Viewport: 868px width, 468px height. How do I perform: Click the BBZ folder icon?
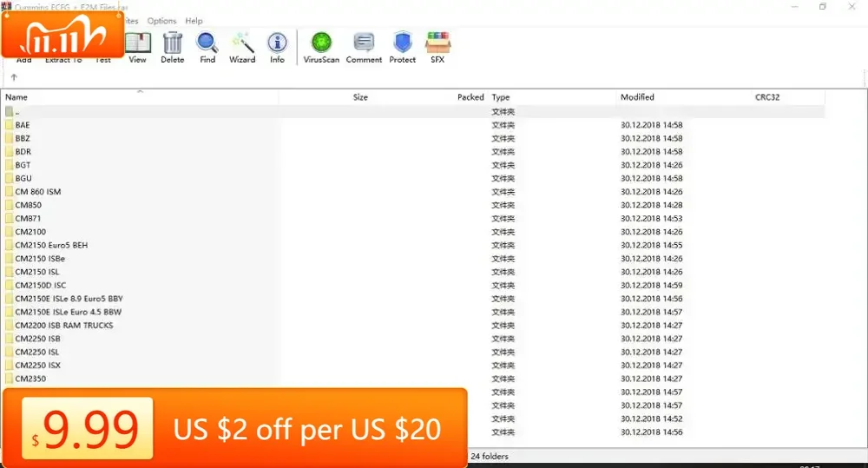[9, 138]
